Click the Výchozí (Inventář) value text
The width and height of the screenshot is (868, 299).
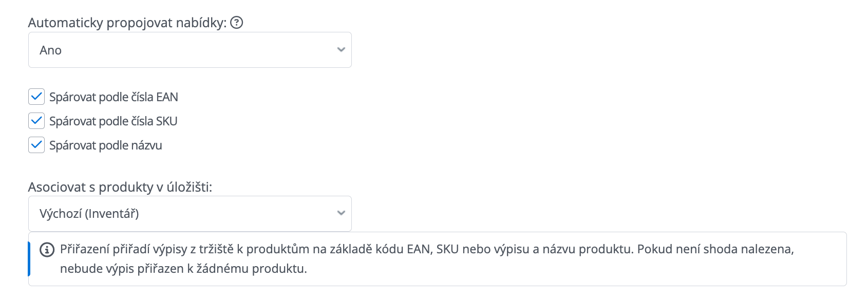[x=89, y=214]
